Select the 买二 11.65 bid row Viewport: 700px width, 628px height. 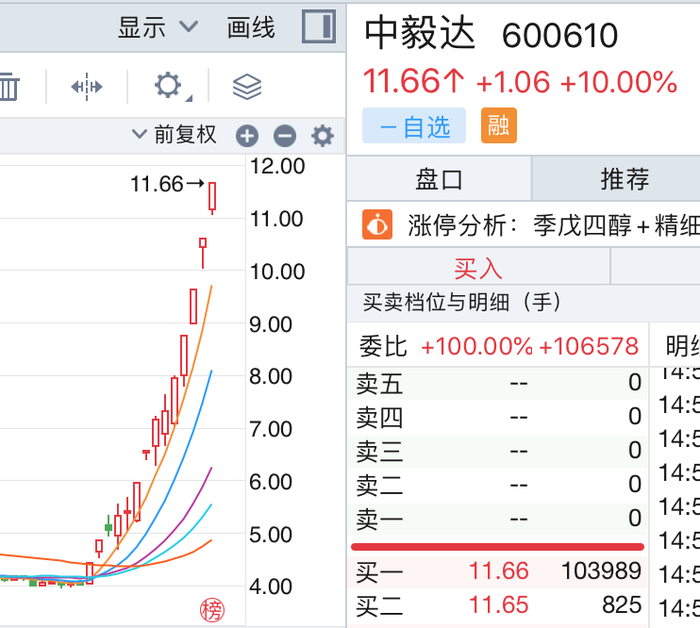coord(497,605)
